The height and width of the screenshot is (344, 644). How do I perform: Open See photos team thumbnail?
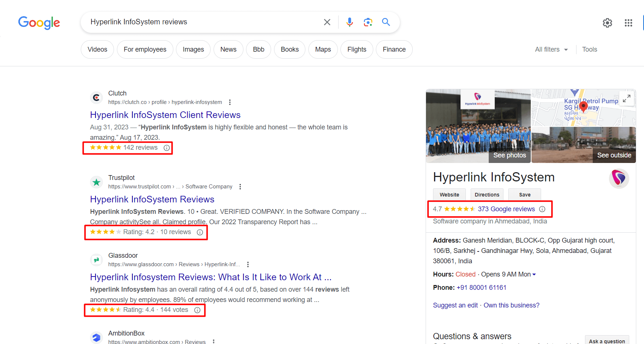coord(478,126)
